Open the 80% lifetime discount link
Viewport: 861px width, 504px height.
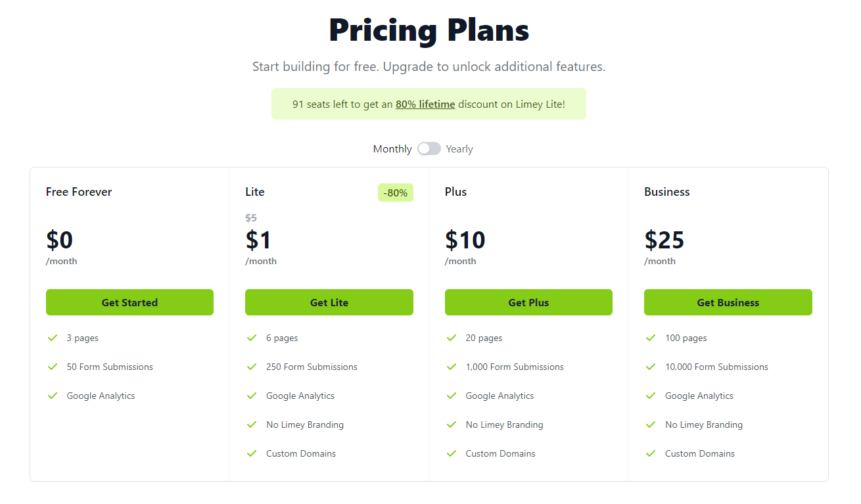pyautogui.click(x=425, y=104)
